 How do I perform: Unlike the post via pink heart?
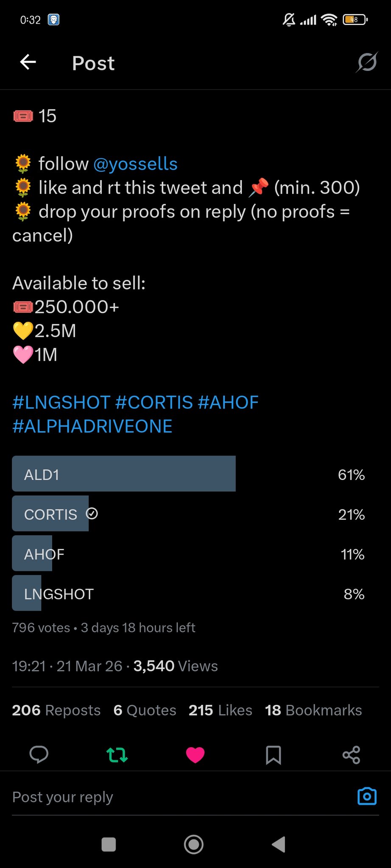(x=195, y=754)
